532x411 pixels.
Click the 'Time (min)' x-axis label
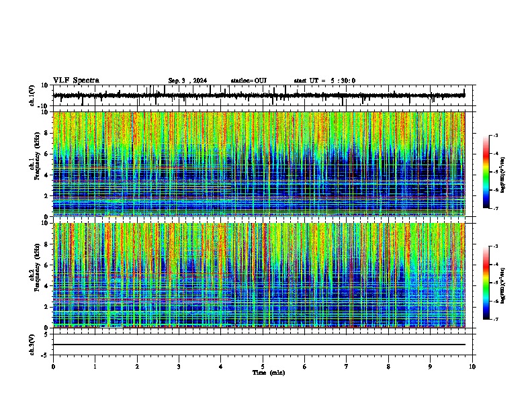click(x=269, y=373)
